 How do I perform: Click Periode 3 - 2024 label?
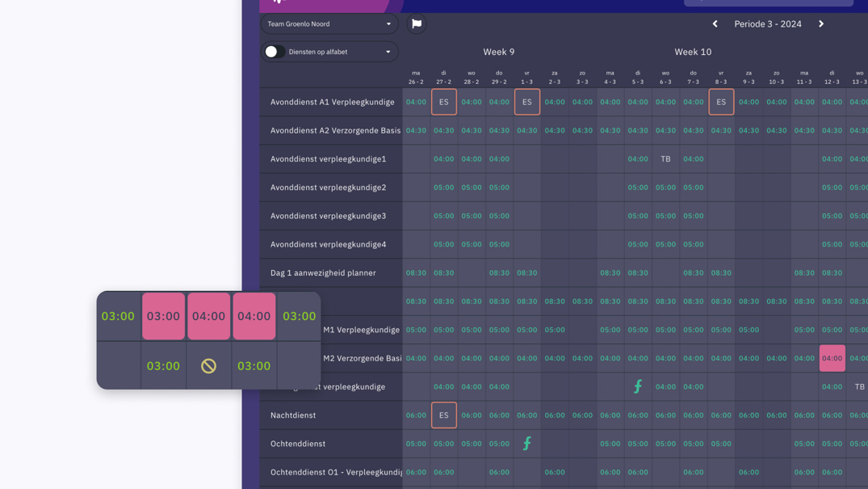[x=768, y=23]
